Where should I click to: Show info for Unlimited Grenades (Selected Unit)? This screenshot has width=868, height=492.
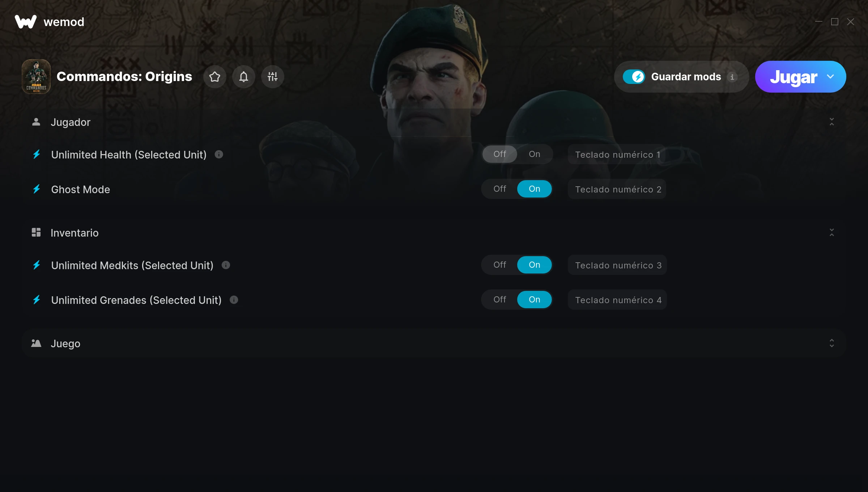pos(234,300)
